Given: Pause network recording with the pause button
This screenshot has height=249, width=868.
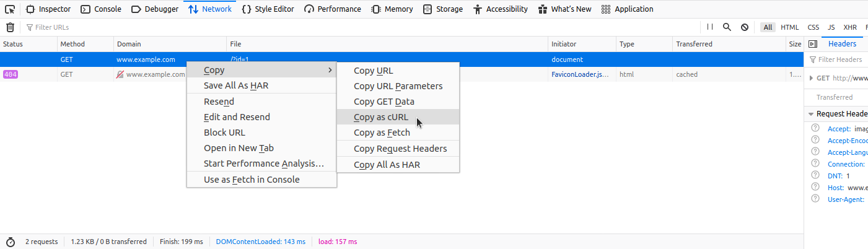Looking at the screenshot, I should tap(710, 27).
